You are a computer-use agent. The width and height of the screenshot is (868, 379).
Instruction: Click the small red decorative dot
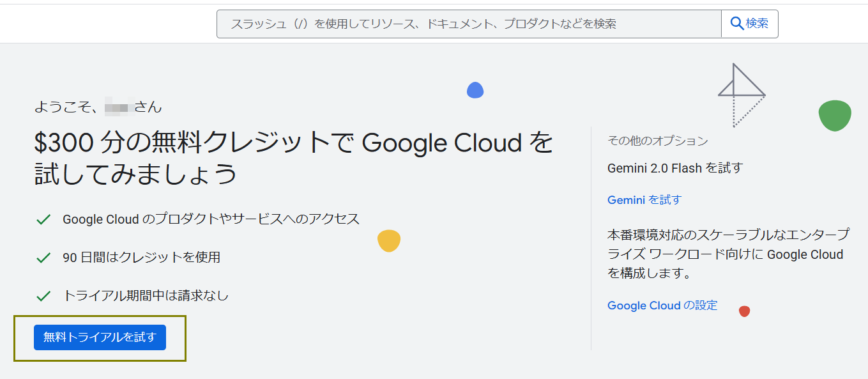pos(744,311)
